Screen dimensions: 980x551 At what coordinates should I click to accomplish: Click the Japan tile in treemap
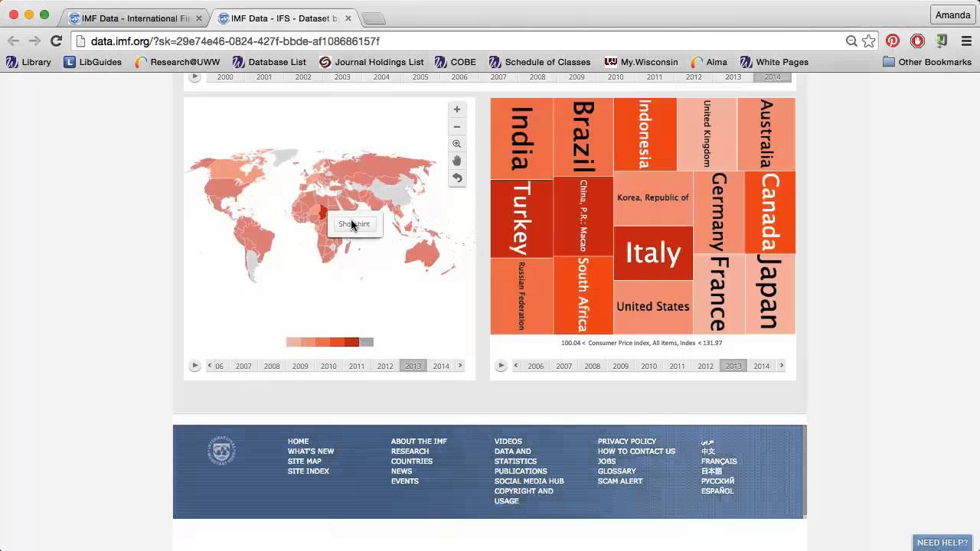click(769, 294)
